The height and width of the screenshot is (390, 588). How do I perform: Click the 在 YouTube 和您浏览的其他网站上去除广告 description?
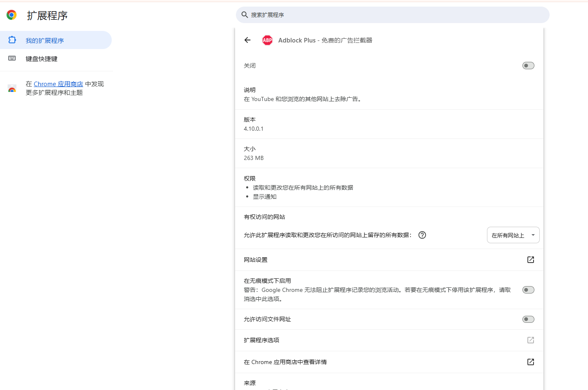pos(303,99)
